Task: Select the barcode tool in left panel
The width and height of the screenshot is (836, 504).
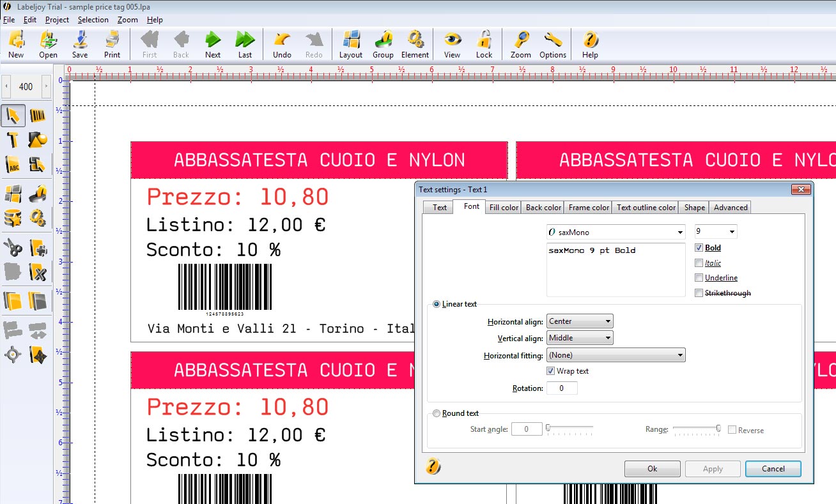Action: [38, 116]
